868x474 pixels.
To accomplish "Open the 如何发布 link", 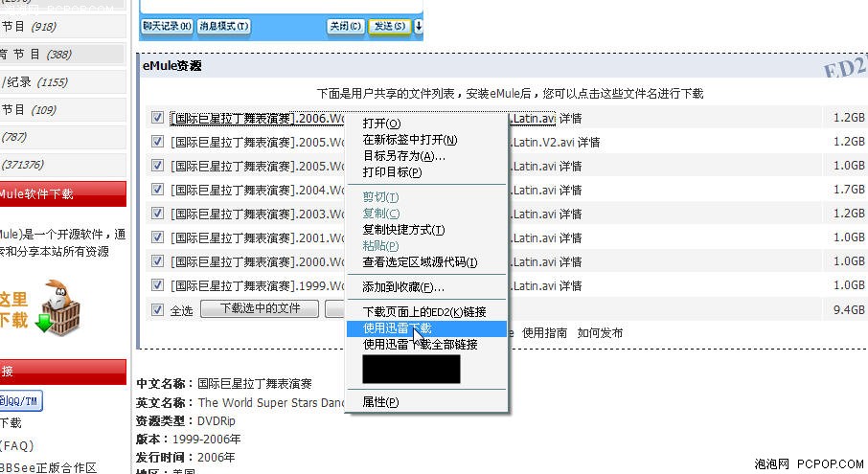I will [600, 333].
